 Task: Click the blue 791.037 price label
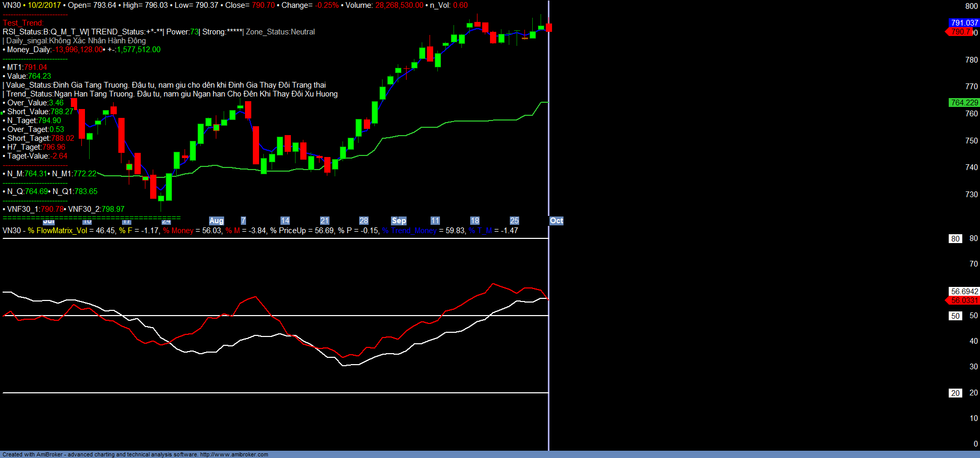(x=964, y=23)
